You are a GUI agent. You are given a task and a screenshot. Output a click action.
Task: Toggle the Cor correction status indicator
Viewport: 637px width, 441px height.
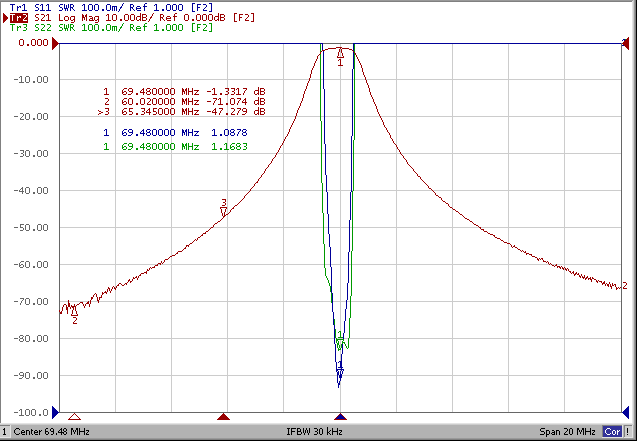point(611,432)
